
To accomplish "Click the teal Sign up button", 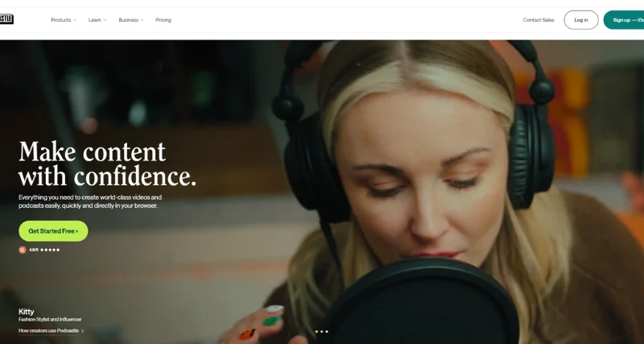I will pos(624,19).
